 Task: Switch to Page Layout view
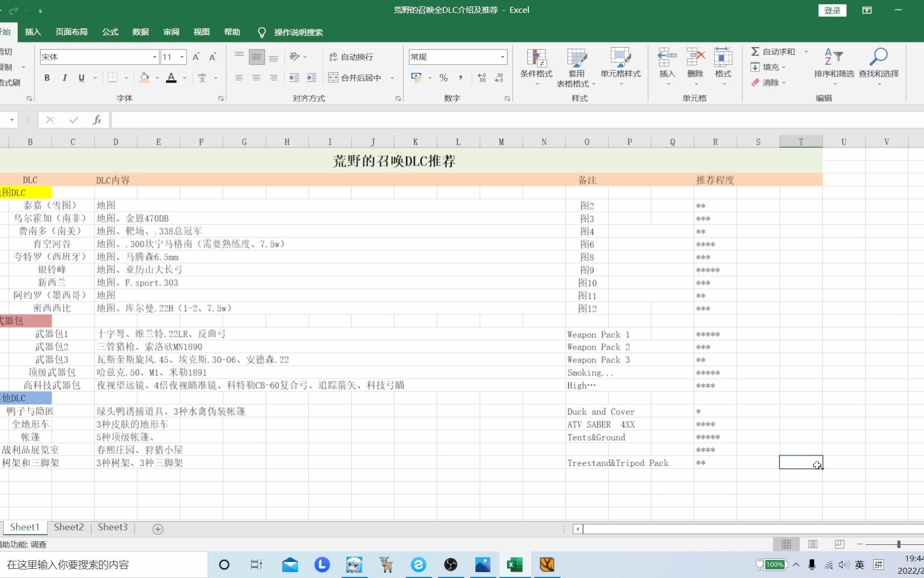[x=813, y=544]
